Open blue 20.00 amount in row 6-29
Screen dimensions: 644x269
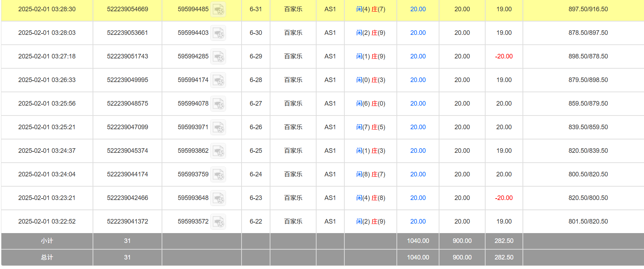[x=418, y=56]
